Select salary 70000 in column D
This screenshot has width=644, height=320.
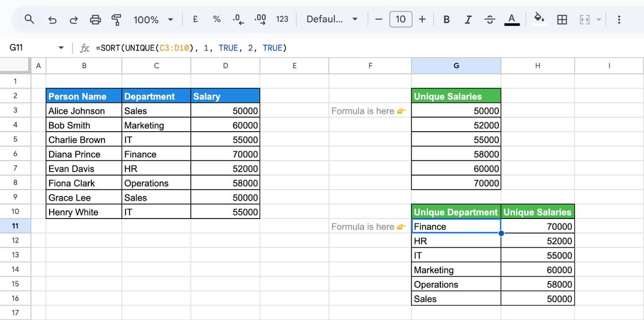click(x=225, y=154)
